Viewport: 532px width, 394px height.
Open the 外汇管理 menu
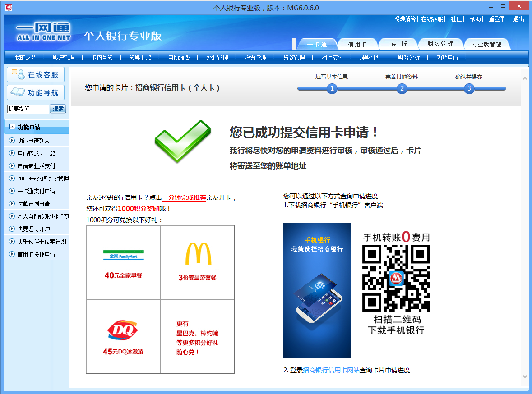click(x=217, y=57)
